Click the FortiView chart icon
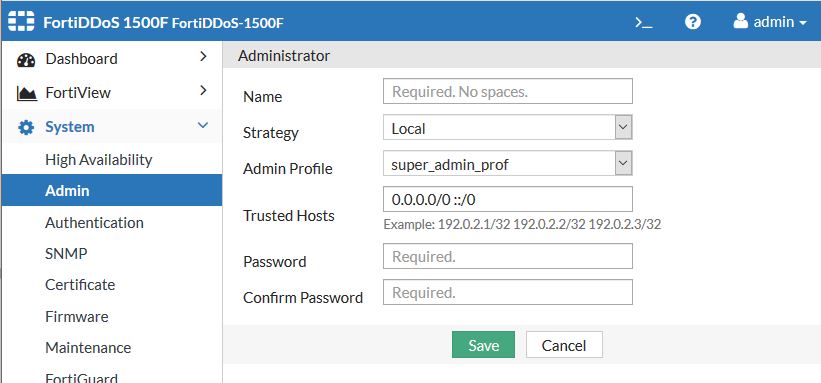The width and height of the screenshot is (821, 383). (26, 94)
